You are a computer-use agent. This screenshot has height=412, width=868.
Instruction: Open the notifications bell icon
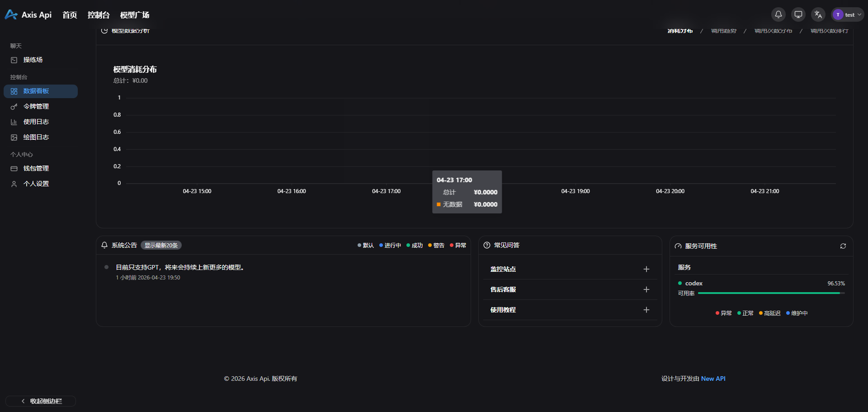[x=778, y=14]
